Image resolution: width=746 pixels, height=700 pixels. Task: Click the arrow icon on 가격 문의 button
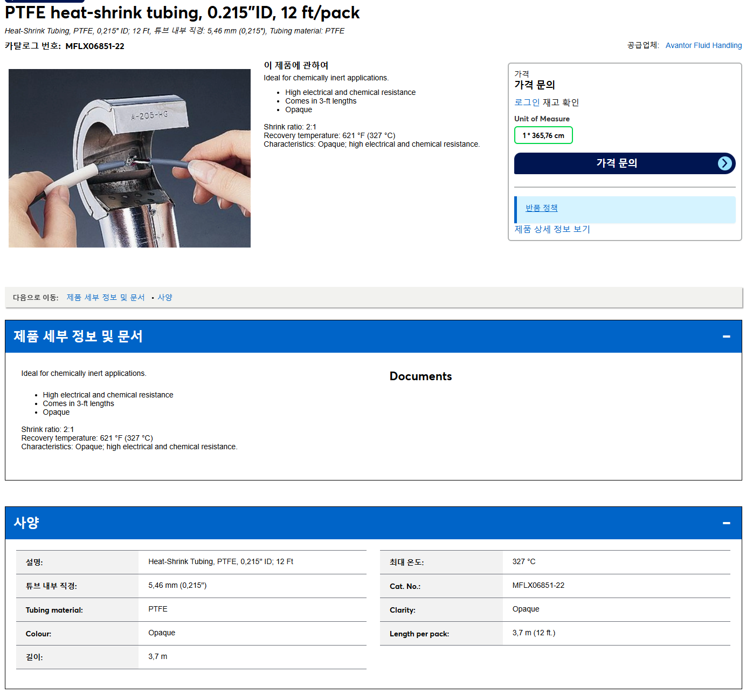(x=725, y=163)
